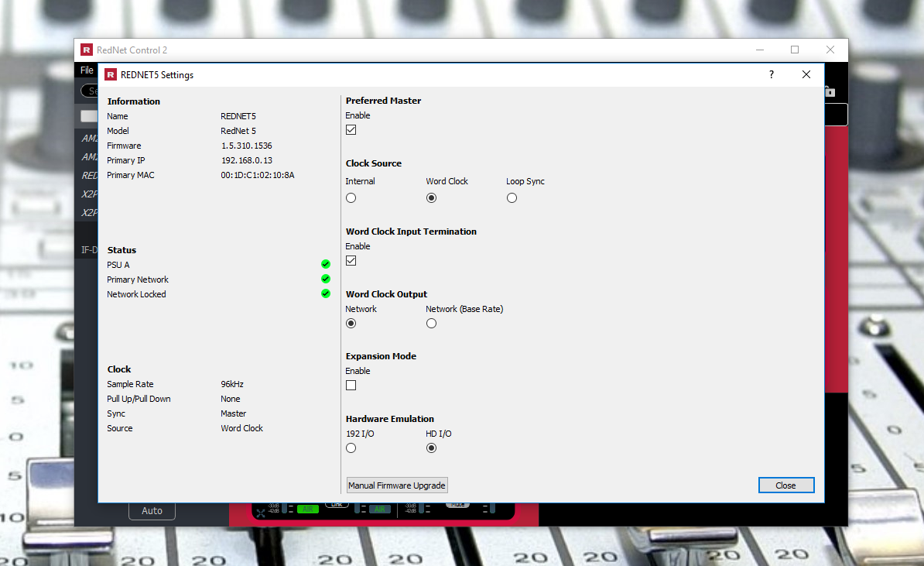This screenshot has height=566, width=924.
Task: Click the MAC address 00:1D:C1:02:10:8A
Action: (258, 175)
